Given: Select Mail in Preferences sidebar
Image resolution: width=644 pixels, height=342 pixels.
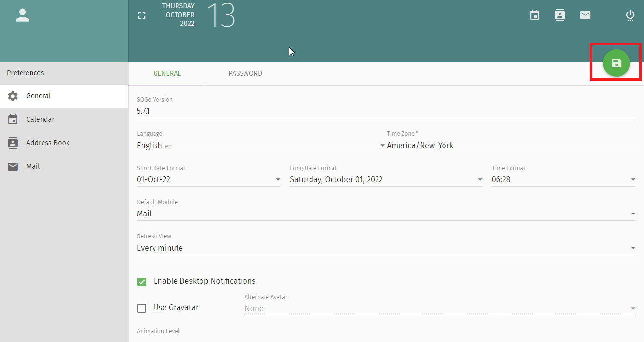Looking at the screenshot, I should tap(64, 166).
